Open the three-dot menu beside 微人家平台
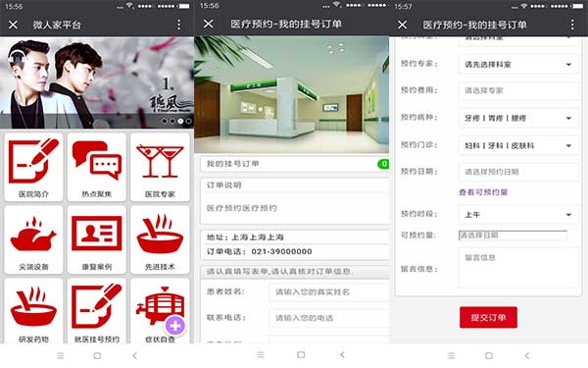588x368 pixels. click(x=179, y=25)
